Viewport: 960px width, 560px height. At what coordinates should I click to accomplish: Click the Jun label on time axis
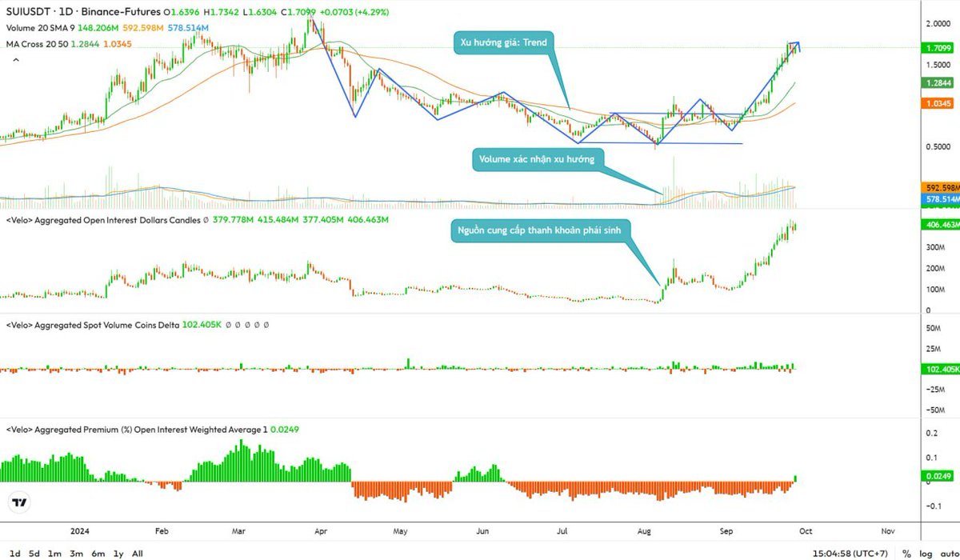coord(482,530)
